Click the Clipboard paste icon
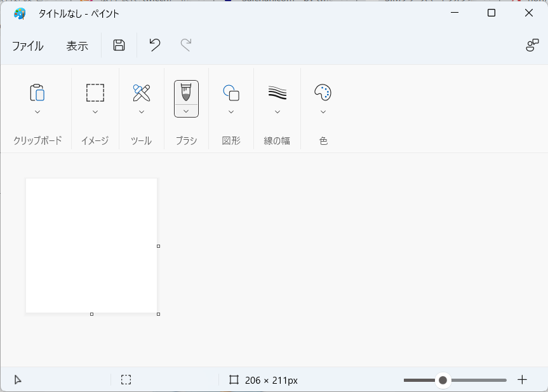The image size is (548, 392). 37,93
